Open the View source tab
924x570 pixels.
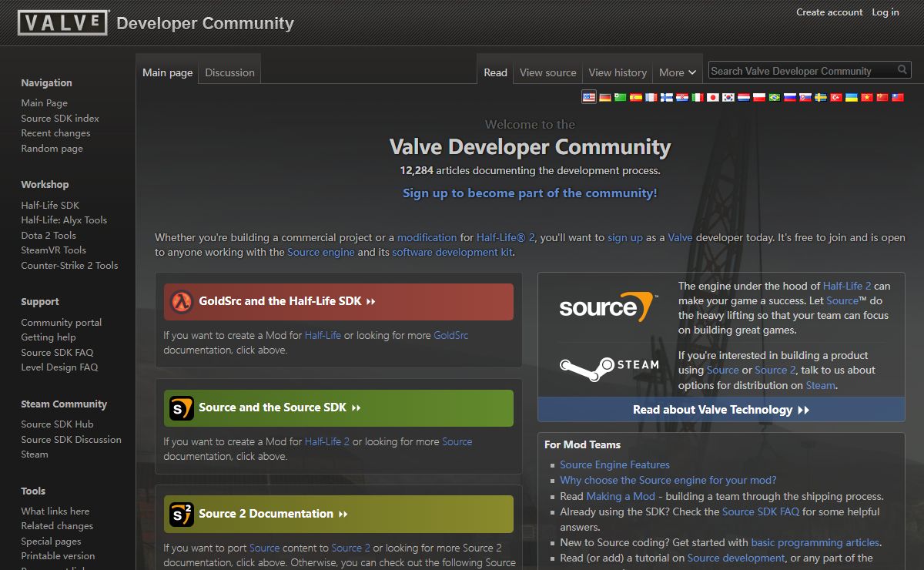pos(547,72)
